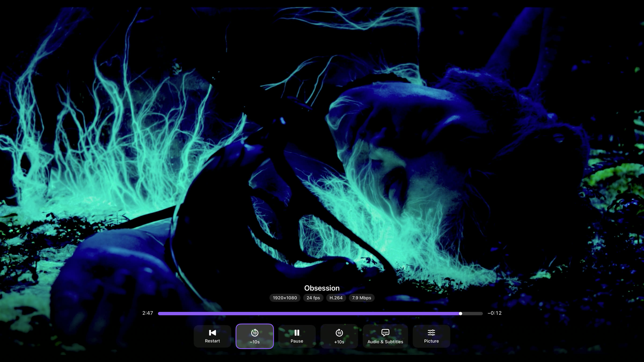Click the H.264 codec badge

(336, 298)
